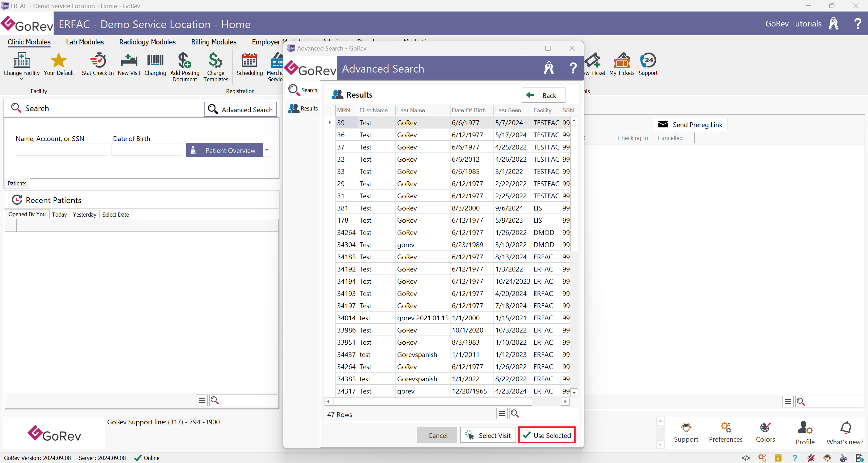Open the Change Facility icon
Screen dimensions: 868x463
[21, 60]
